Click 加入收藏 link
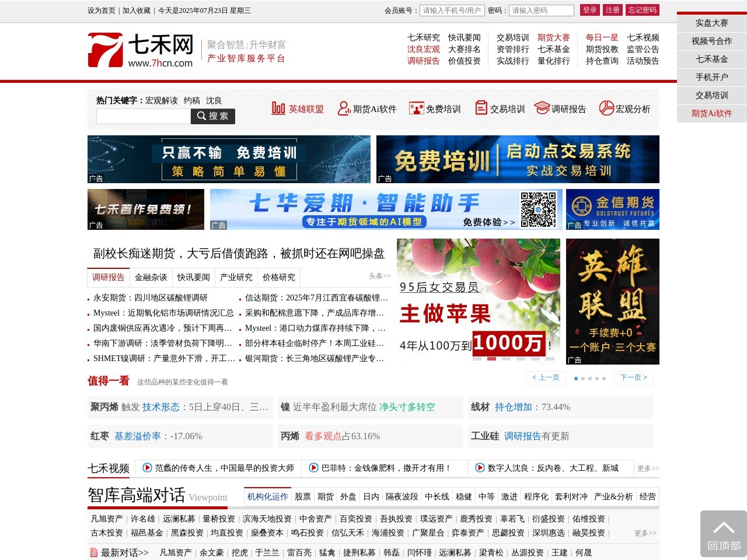The width and height of the screenshot is (747, 560). (137, 10)
